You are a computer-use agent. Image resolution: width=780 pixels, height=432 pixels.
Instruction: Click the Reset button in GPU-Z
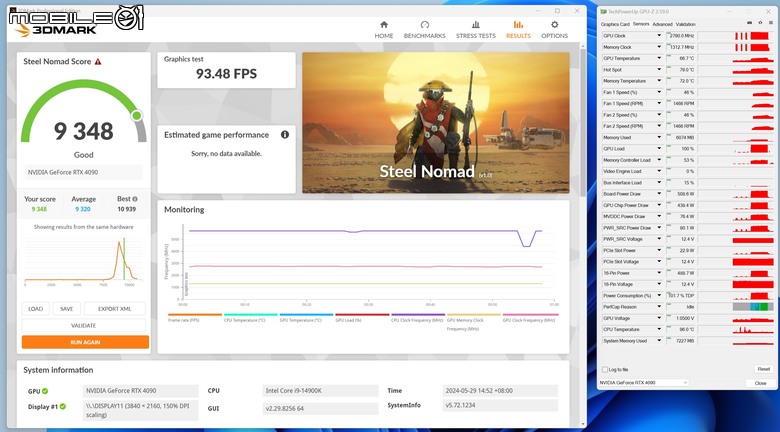point(764,369)
